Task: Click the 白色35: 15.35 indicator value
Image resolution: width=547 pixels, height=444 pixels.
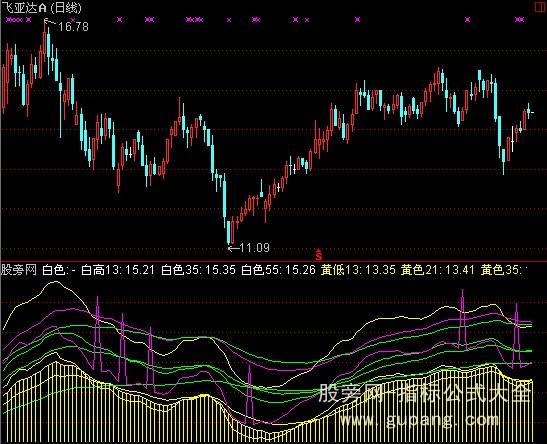Action: point(198,270)
